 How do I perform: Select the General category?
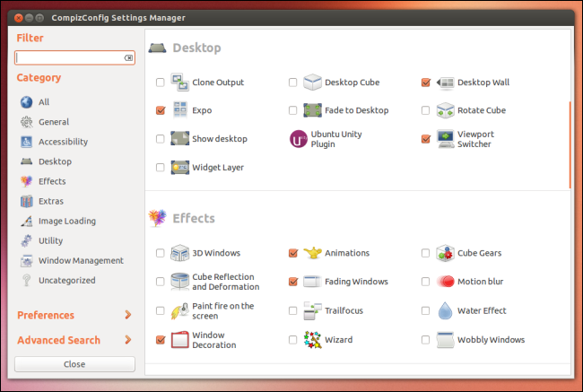pyautogui.click(x=54, y=122)
